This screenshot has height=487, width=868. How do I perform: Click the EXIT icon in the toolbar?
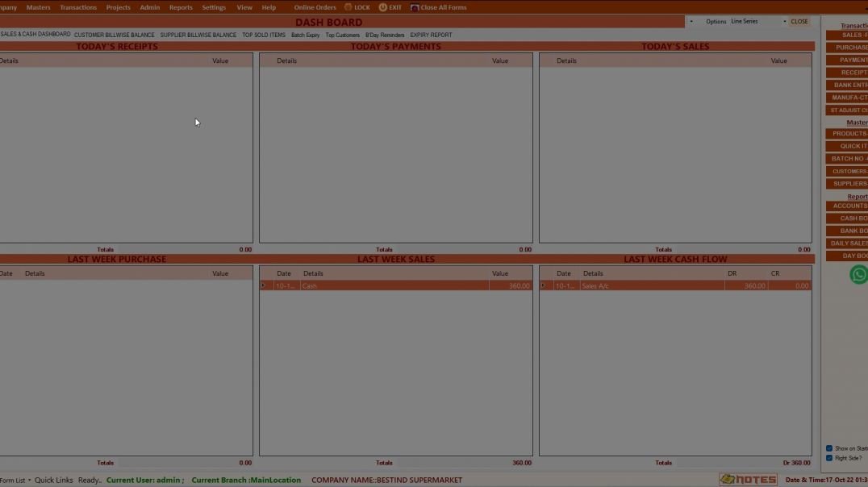click(x=390, y=6)
